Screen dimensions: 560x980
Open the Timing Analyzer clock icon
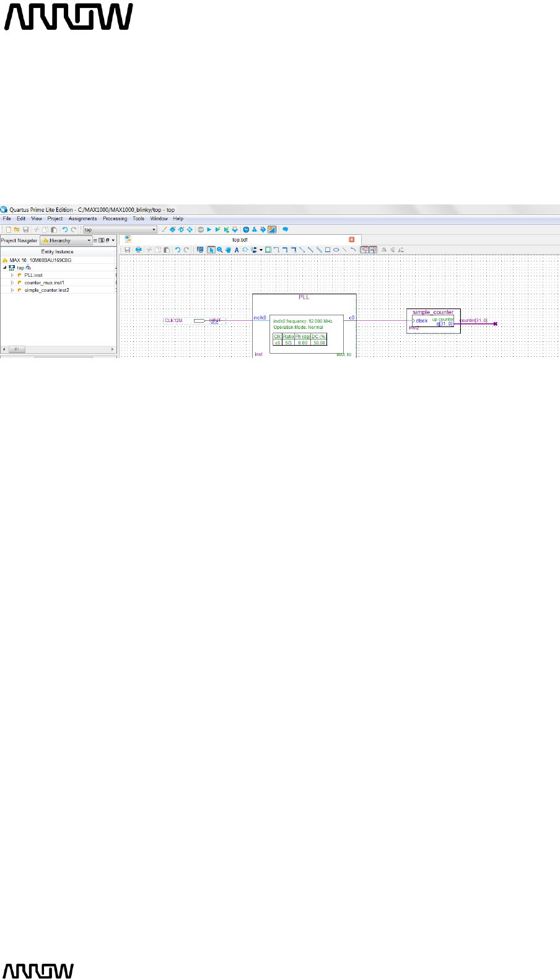[x=246, y=229]
